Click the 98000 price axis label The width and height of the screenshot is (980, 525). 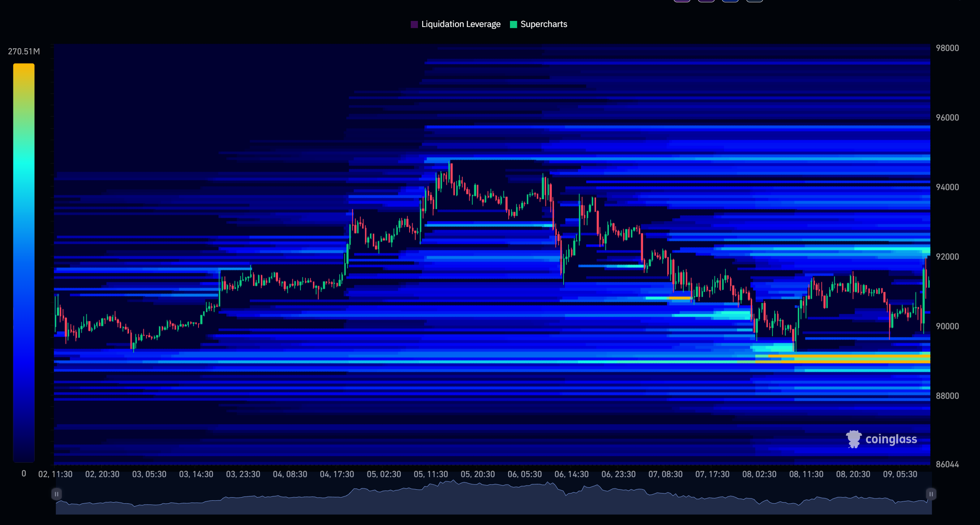[x=947, y=48]
